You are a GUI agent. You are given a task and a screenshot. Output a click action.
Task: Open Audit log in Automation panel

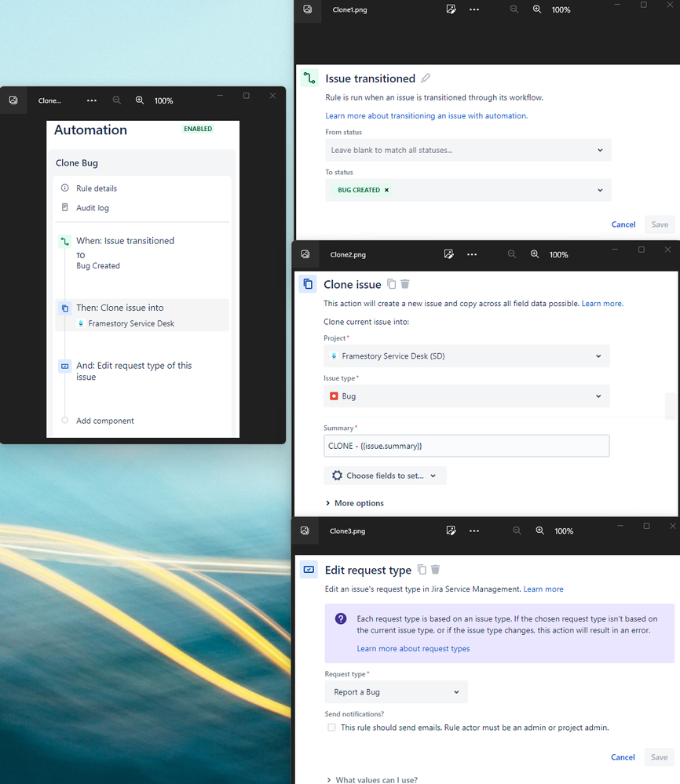(x=92, y=208)
